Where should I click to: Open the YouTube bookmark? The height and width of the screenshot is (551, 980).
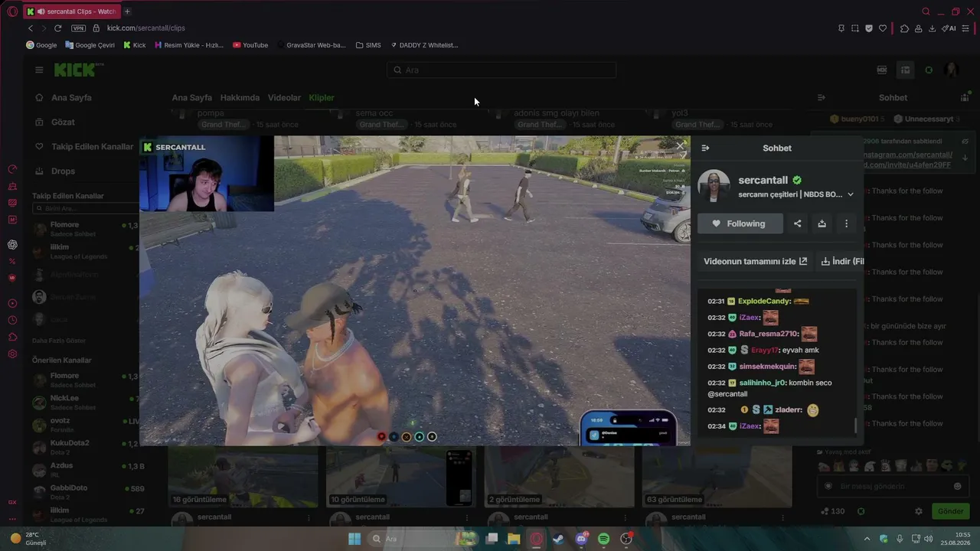tap(250, 45)
